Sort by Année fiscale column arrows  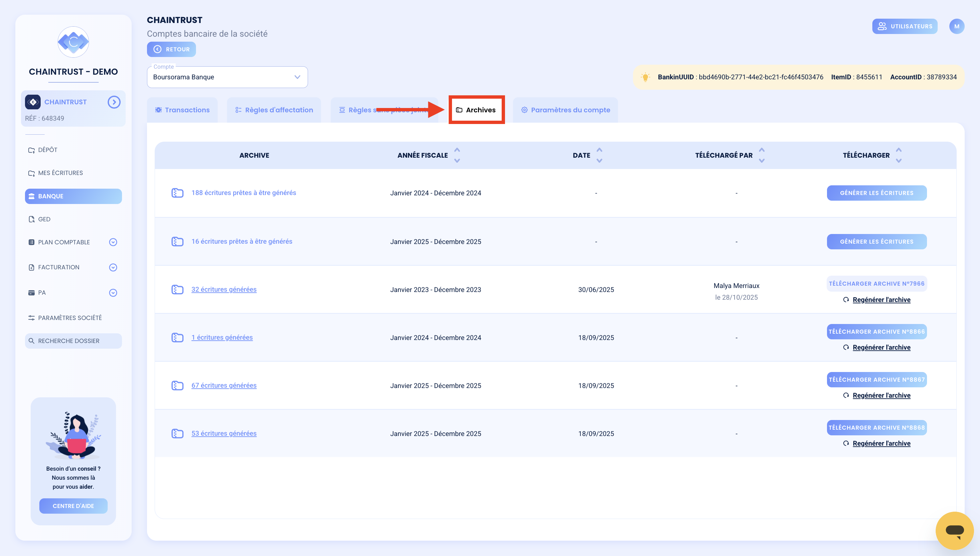click(457, 155)
